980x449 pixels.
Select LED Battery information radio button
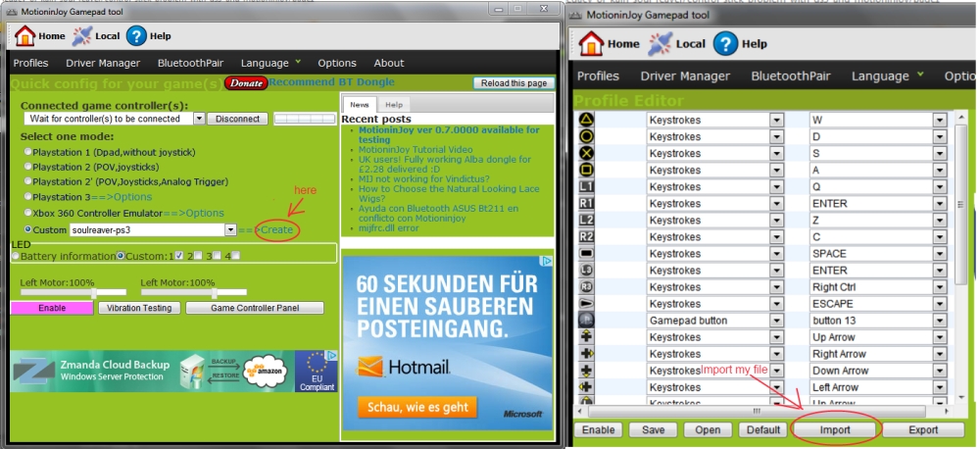point(16,256)
